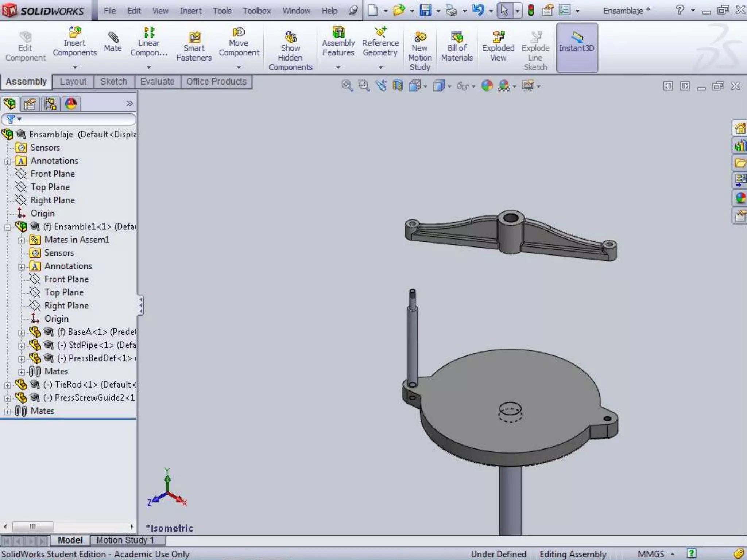Open the ConfigurationManager tab icon
This screenshot has height=560, width=747.
click(50, 104)
